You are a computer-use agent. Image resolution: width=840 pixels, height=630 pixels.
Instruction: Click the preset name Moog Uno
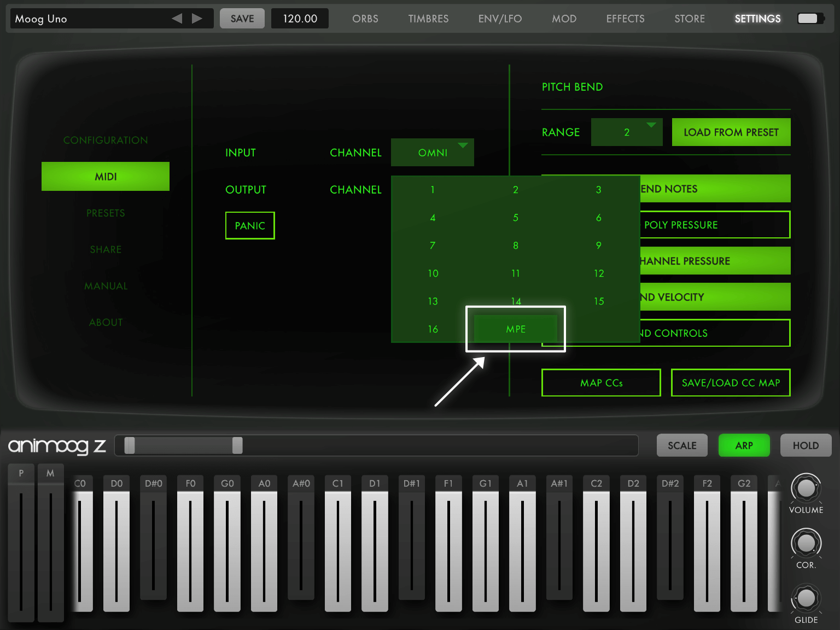pyautogui.click(x=41, y=19)
